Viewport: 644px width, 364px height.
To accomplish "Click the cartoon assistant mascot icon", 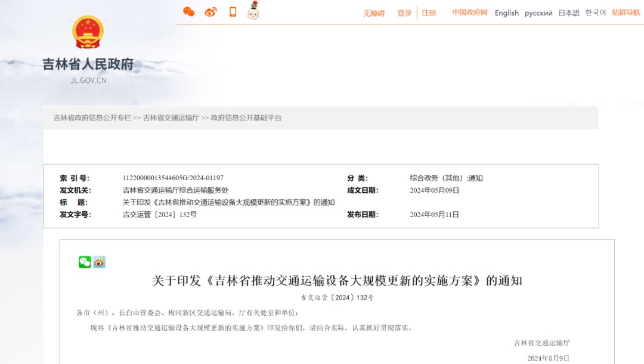I will pos(253,11).
